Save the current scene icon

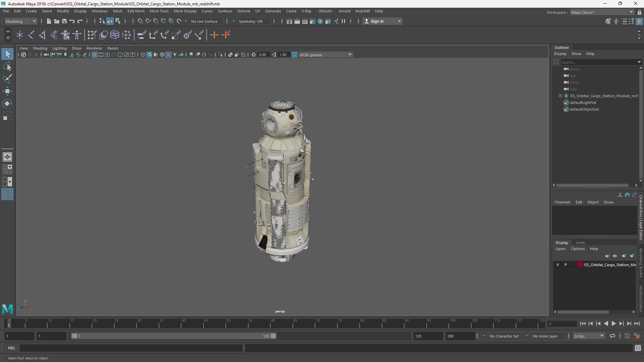[x=64, y=21]
